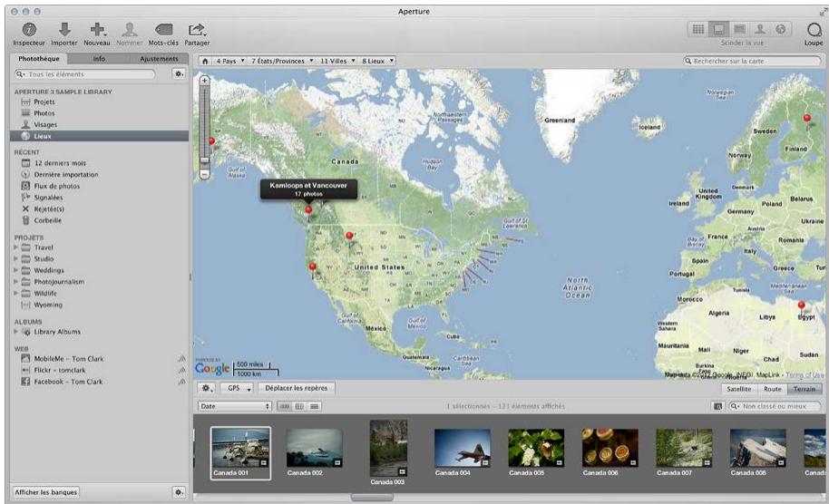Click Rechercher sur la carte field

[752, 61]
